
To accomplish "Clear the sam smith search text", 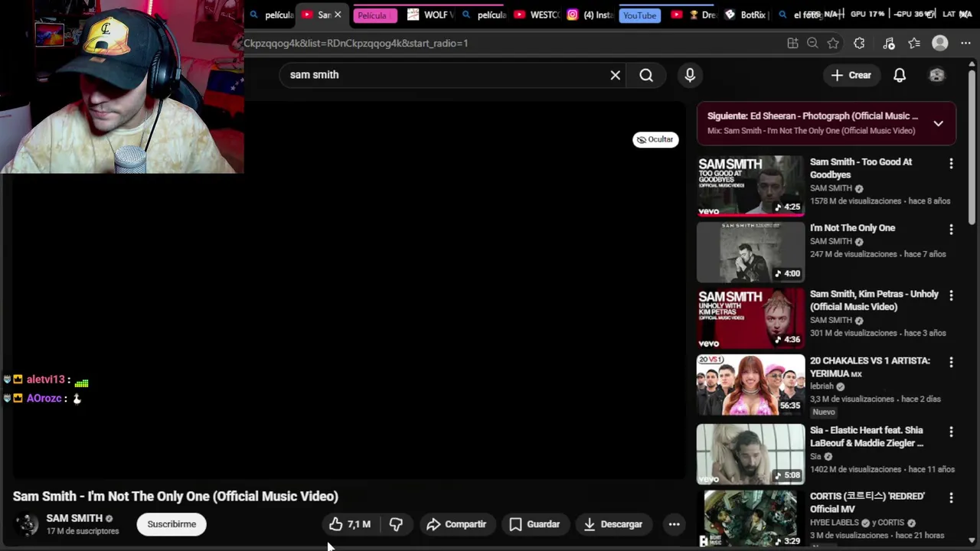I will 615,75.
